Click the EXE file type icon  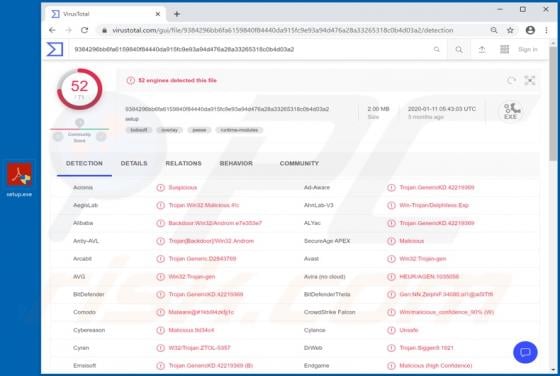click(511, 111)
